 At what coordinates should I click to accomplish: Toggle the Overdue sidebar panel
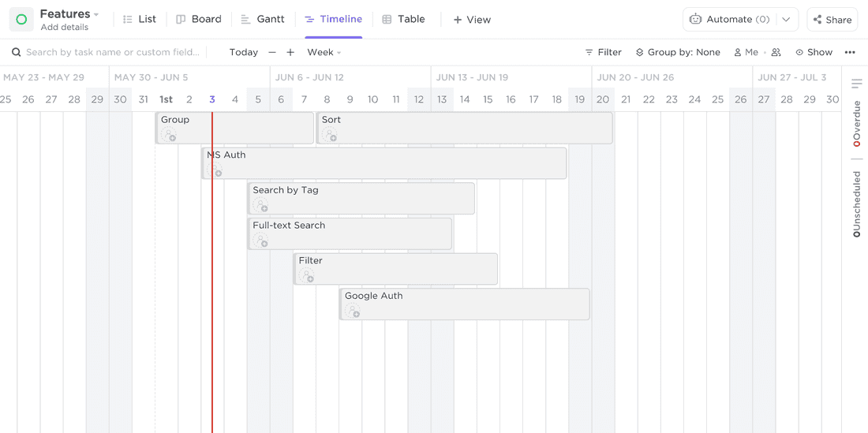[856, 123]
